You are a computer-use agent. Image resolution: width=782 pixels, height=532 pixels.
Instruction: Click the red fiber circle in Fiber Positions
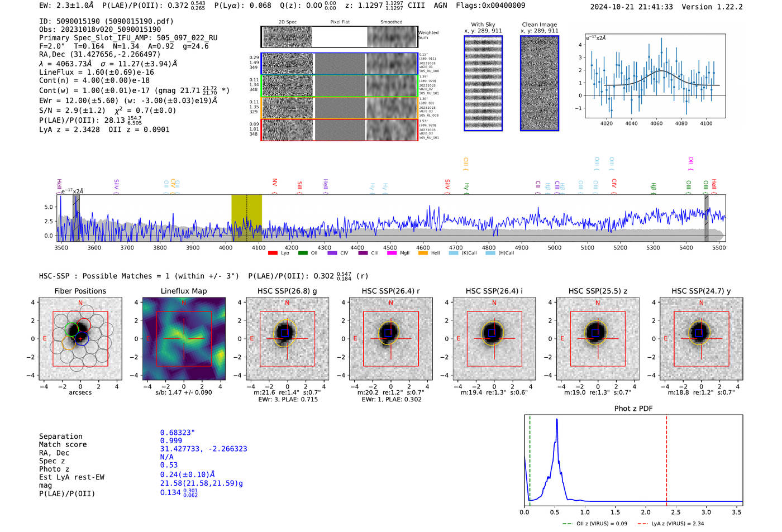[x=85, y=324]
